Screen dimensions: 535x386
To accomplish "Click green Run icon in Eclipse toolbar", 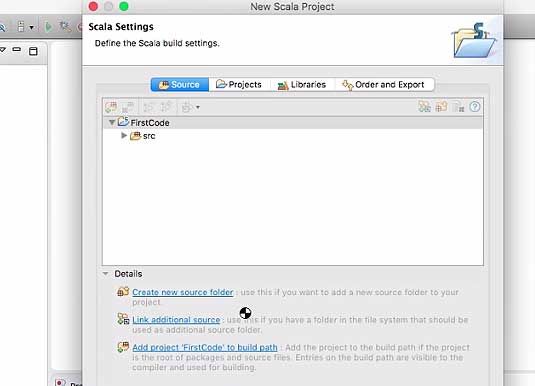I will (x=48, y=27).
